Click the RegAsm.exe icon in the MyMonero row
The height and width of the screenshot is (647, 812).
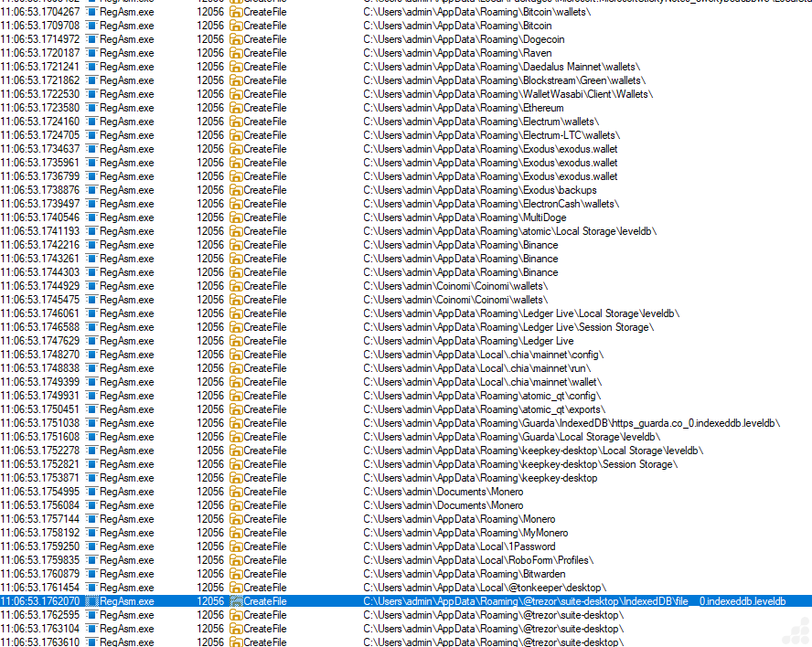coord(91,533)
